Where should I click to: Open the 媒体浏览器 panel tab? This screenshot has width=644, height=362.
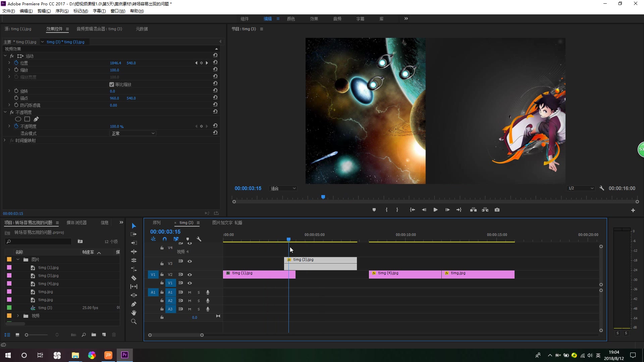(76, 223)
